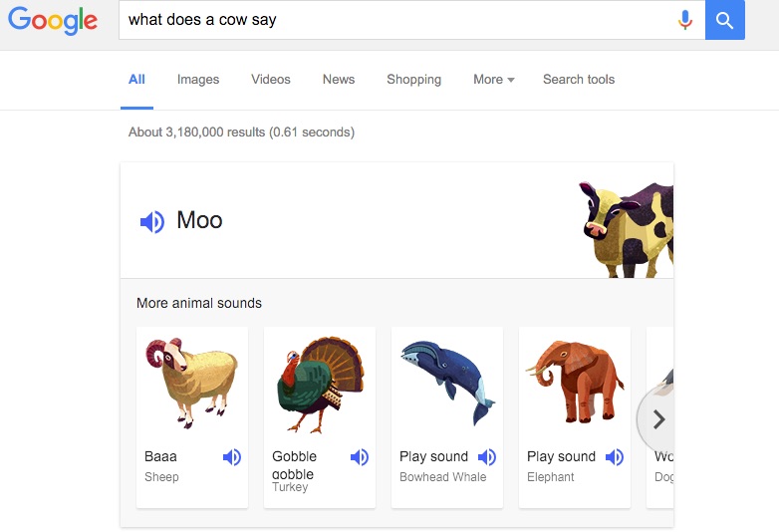
Task: Go to Google homepage via logo
Action: (x=53, y=20)
